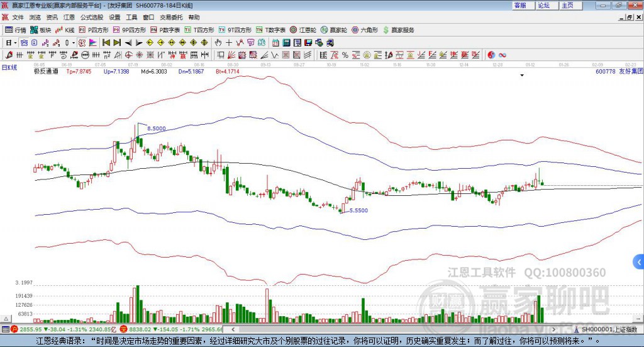Launch the 江恩轮 Gann wheel

[303, 30]
